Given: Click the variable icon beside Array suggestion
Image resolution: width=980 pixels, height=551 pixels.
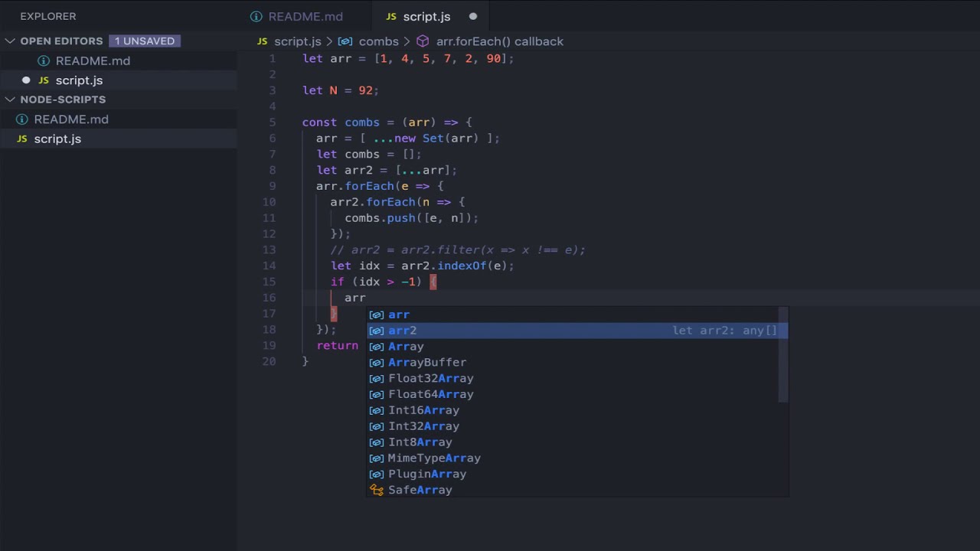Looking at the screenshot, I should click(x=376, y=347).
